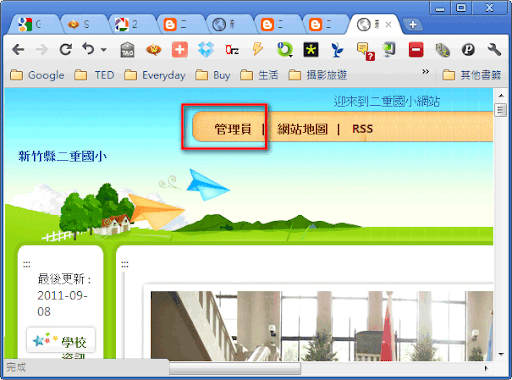The width and height of the screenshot is (512, 380).
Task: Click the 新竹縣二重國小 site title
Action: (x=62, y=156)
